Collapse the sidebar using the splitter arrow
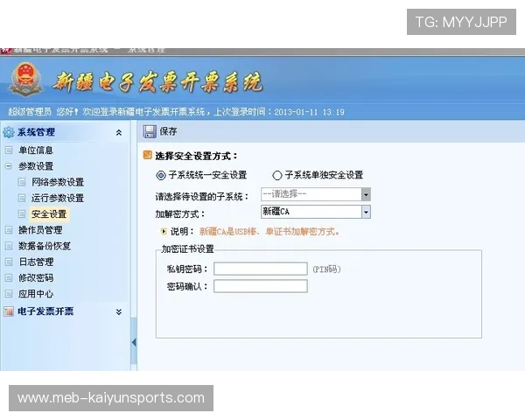The height and width of the screenshot is (420, 525). [x=134, y=342]
